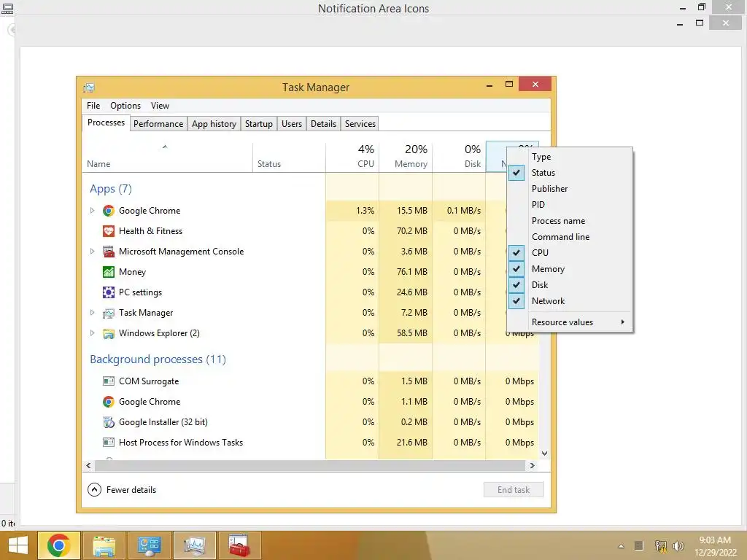Uncheck Status column in context menu
Viewport: 747px width, 560px height.
click(x=570, y=173)
